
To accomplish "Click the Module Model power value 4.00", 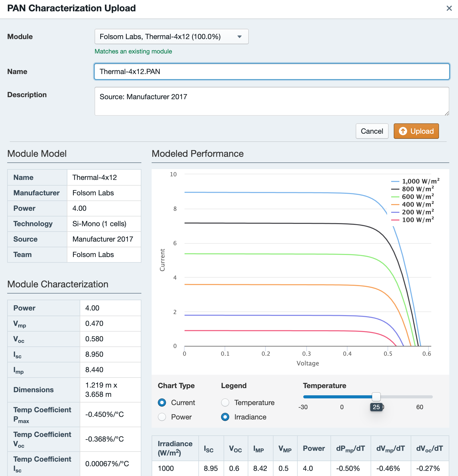I will pyautogui.click(x=104, y=208).
